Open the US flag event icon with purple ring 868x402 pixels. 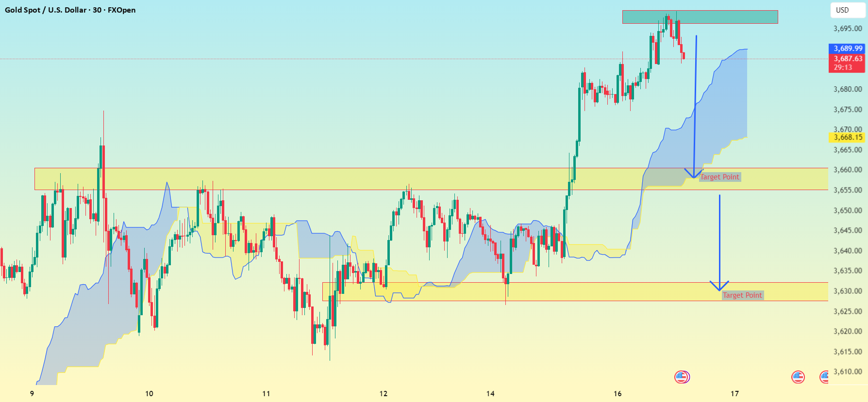(682, 377)
